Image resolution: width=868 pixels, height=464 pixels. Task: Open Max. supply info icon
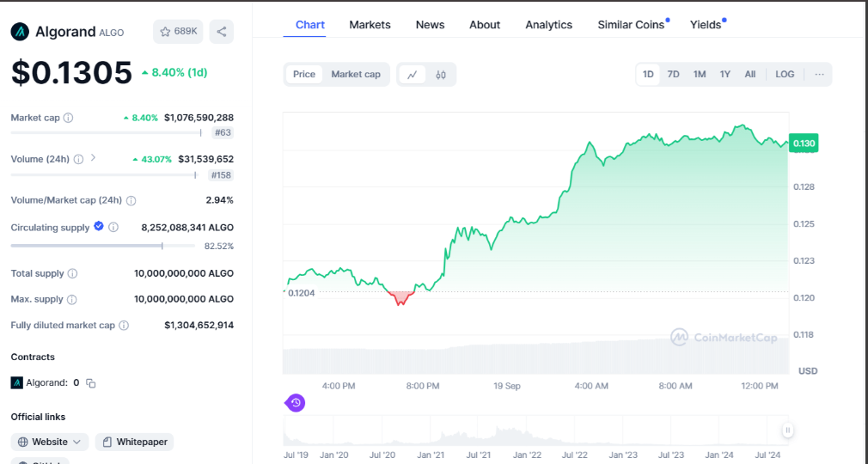(72, 300)
